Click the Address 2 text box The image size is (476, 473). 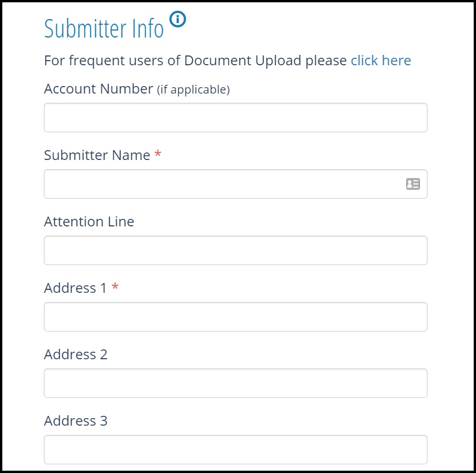(235, 383)
